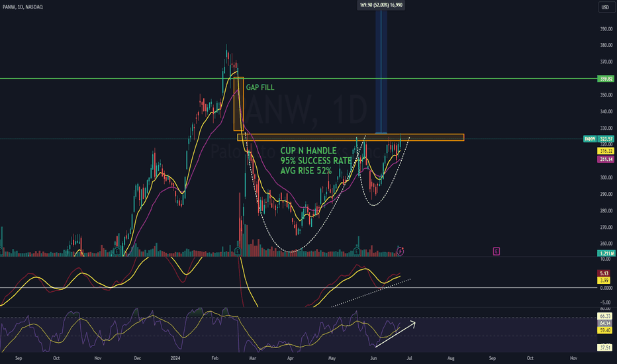
Task: Select the GAP FILL text annotation
Action: (260, 87)
